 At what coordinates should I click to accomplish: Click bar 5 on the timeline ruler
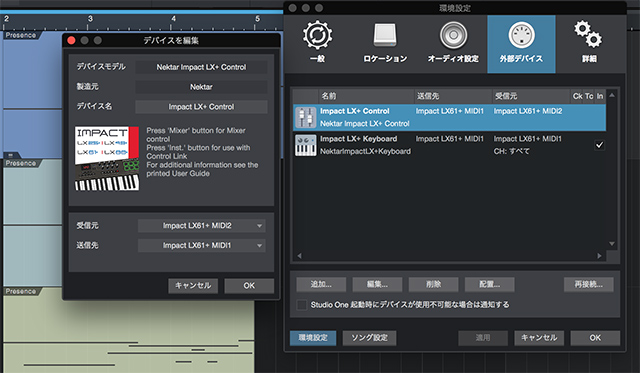258,19
